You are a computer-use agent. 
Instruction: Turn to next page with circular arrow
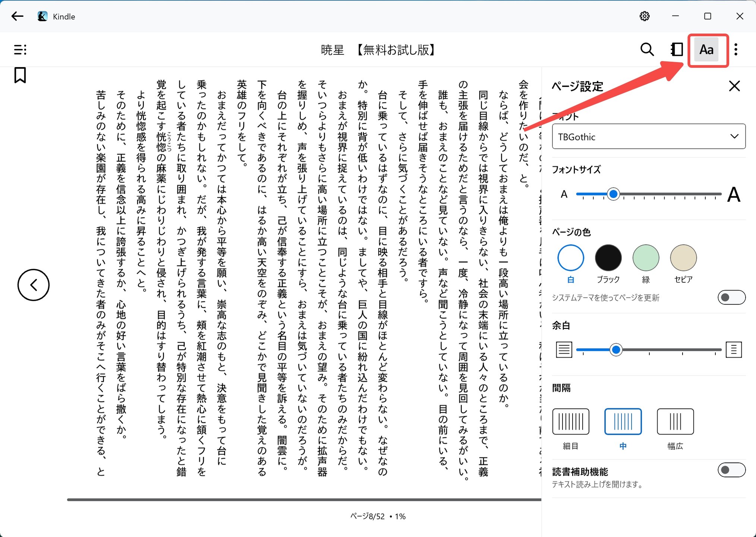click(x=34, y=285)
